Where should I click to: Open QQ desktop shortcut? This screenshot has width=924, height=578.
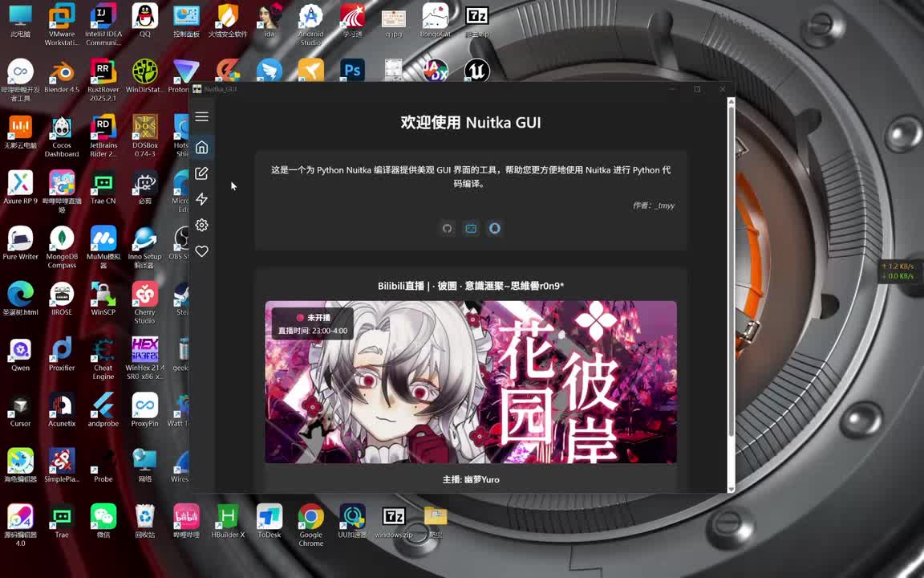click(145, 21)
